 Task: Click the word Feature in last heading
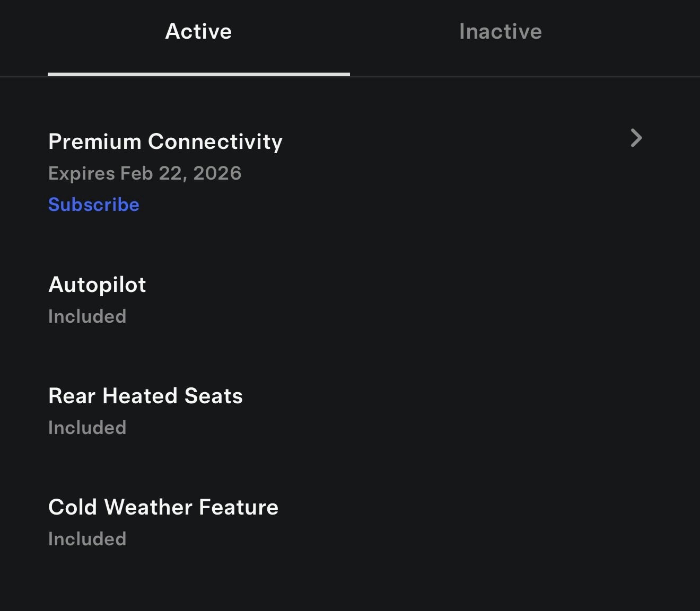(239, 507)
